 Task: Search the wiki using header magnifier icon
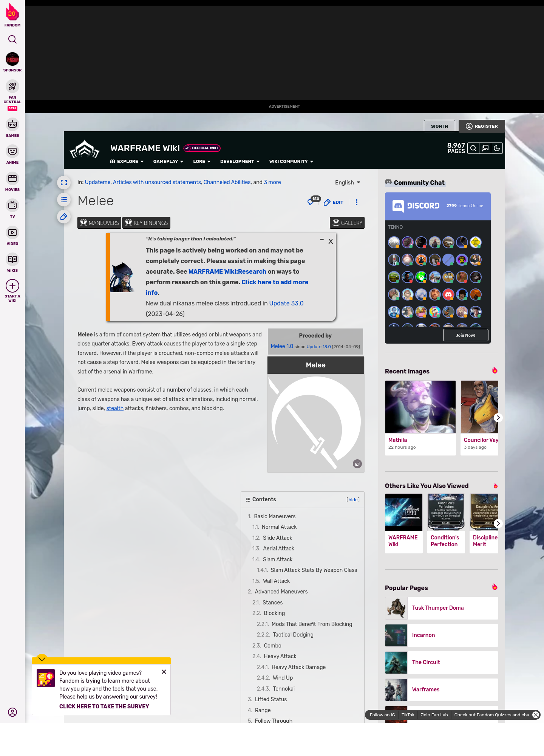coord(473,149)
